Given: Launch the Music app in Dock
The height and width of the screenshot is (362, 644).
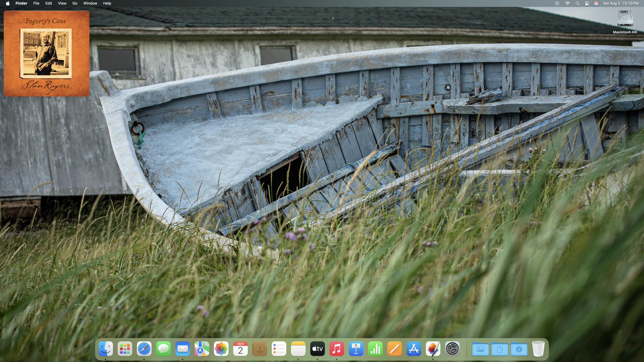Looking at the screenshot, I should click(336, 349).
